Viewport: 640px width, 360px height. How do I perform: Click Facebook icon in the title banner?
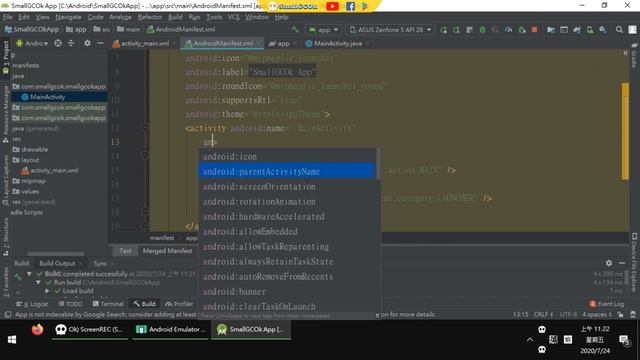350,6
